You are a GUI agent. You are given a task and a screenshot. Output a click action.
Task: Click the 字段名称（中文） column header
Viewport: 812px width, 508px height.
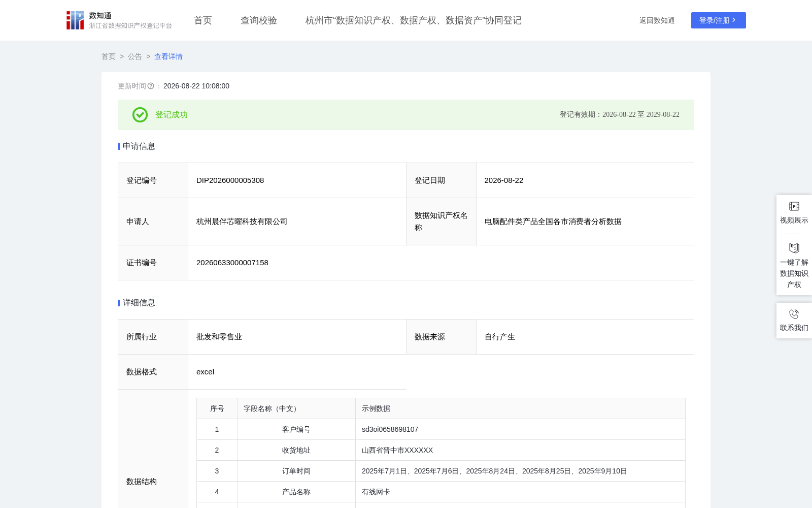click(x=272, y=408)
